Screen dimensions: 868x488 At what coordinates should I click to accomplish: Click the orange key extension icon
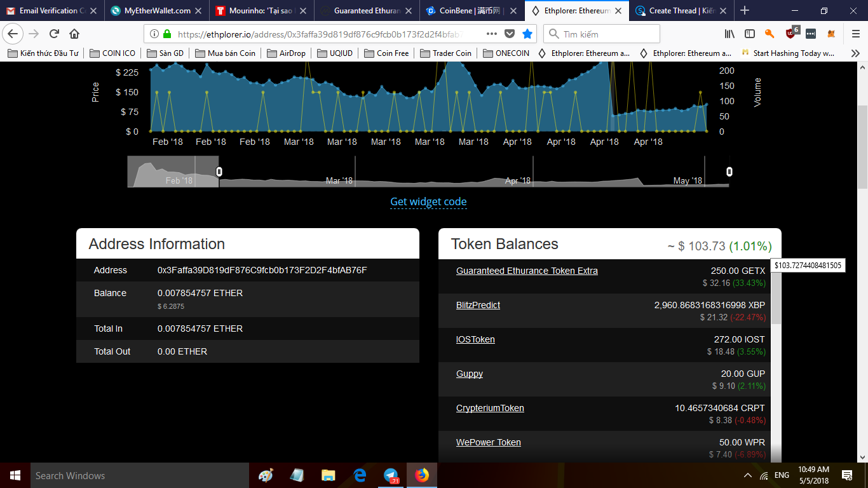[x=770, y=34]
